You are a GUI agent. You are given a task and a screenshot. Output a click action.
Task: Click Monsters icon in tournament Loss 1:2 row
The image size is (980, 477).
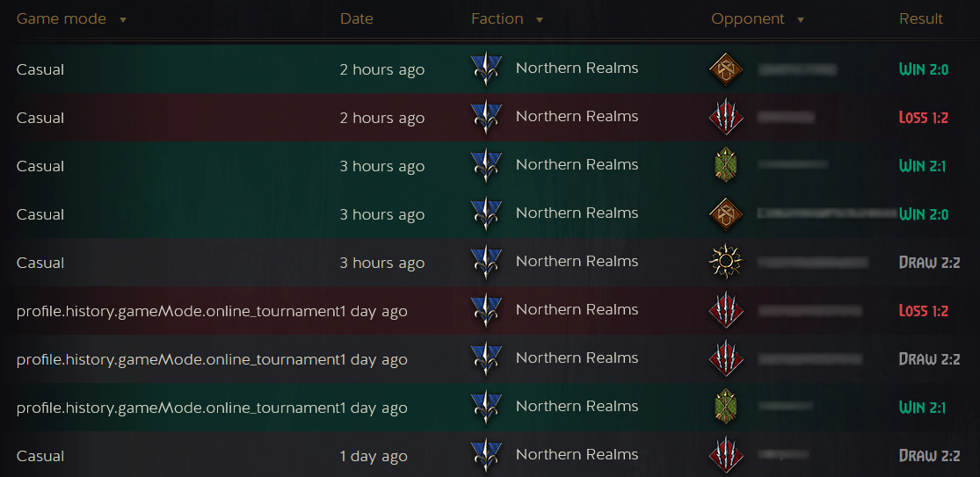coord(726,310)
